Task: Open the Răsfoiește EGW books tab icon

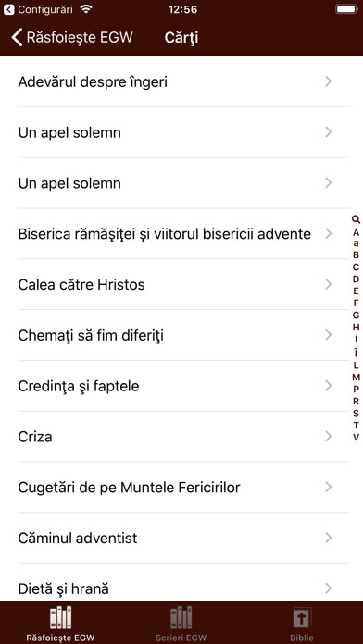Action: (60, 617)
